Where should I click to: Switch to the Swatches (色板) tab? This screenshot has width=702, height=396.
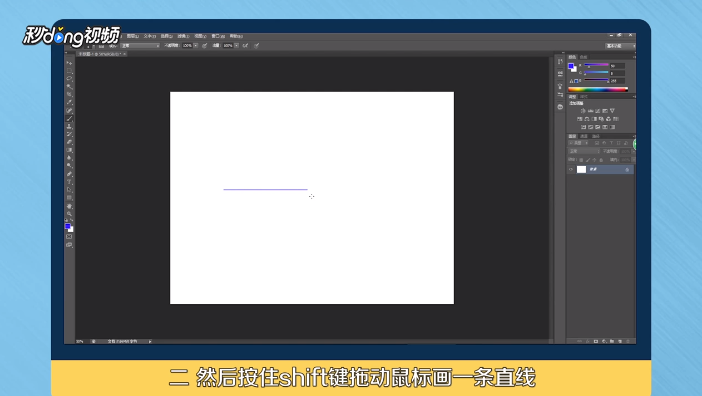pyautogui.click(x=583, y=57)
